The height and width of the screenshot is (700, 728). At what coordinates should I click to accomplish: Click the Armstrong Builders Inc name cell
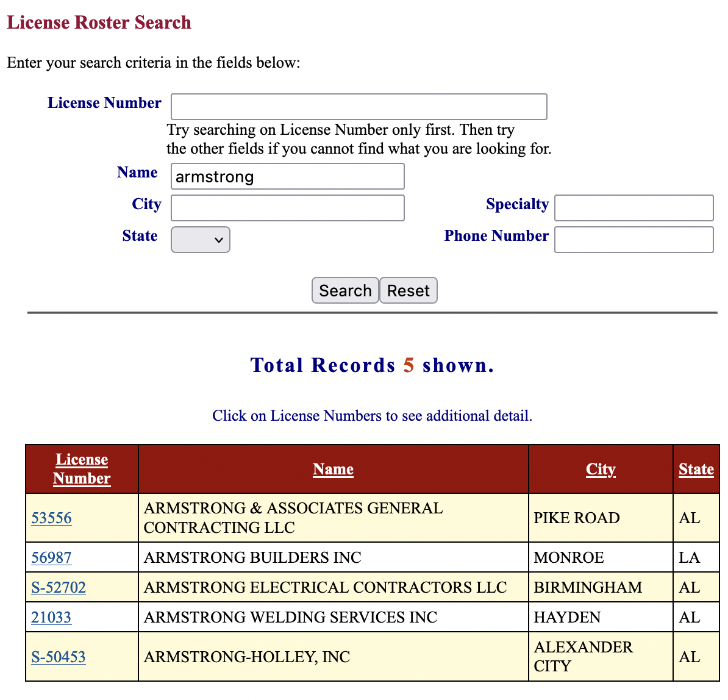coord(252,557)
